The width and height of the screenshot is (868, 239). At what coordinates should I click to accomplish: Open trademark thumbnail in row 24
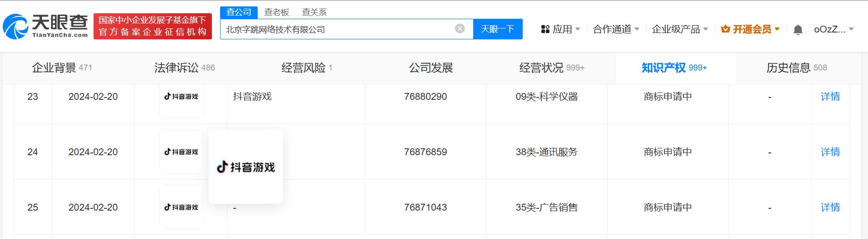(x=181, y=152)
